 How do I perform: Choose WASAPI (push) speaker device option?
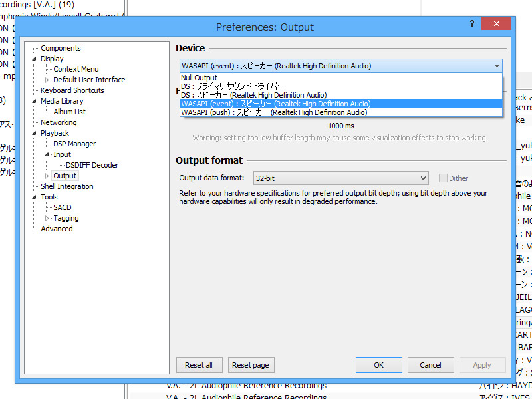(273, 112)
